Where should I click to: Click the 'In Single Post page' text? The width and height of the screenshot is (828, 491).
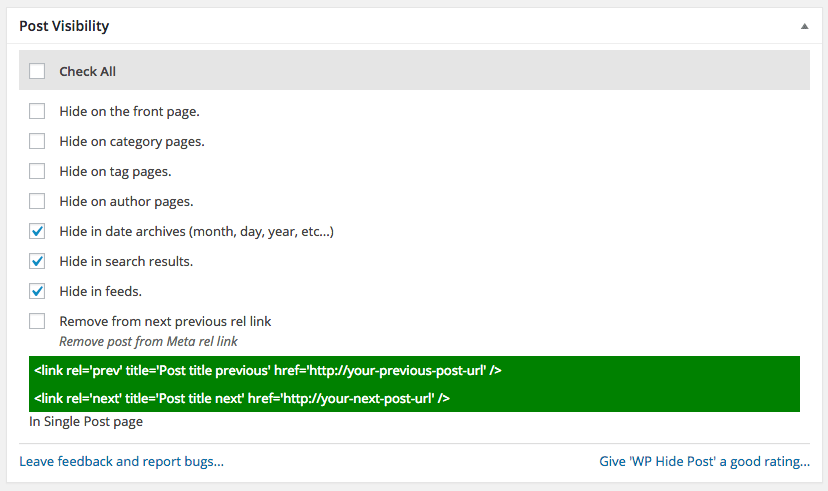[86, 422]
